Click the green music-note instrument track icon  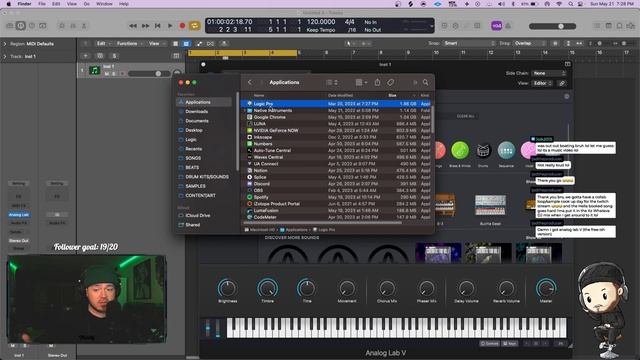[95, 71]
